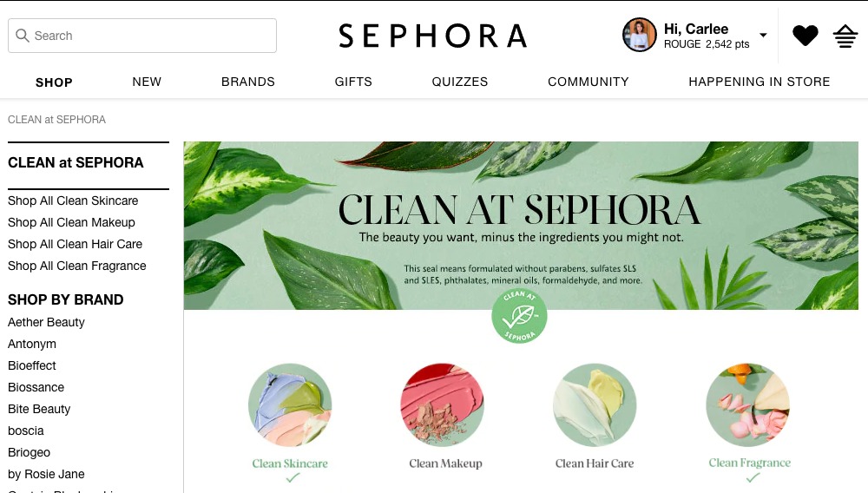
Task: Click the Search input field
Action: pyautogui.click(x=142, y=36)
